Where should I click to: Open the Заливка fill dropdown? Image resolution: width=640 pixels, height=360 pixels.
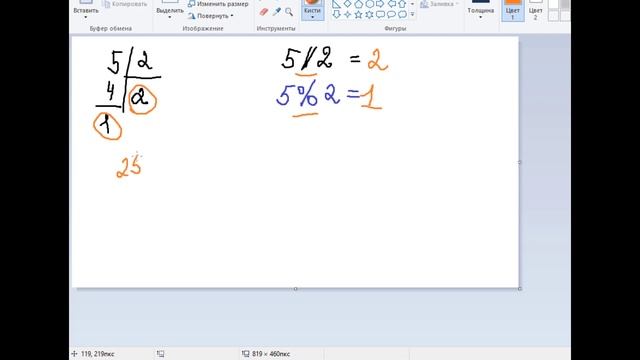(440, 4)
